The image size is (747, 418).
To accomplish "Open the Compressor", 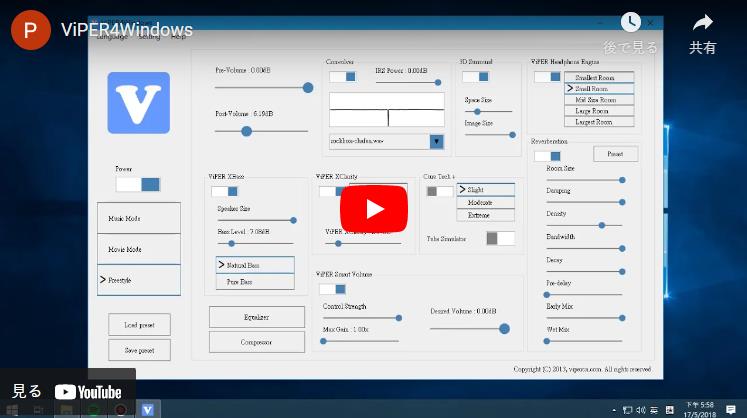I will (x=256, y=342).
